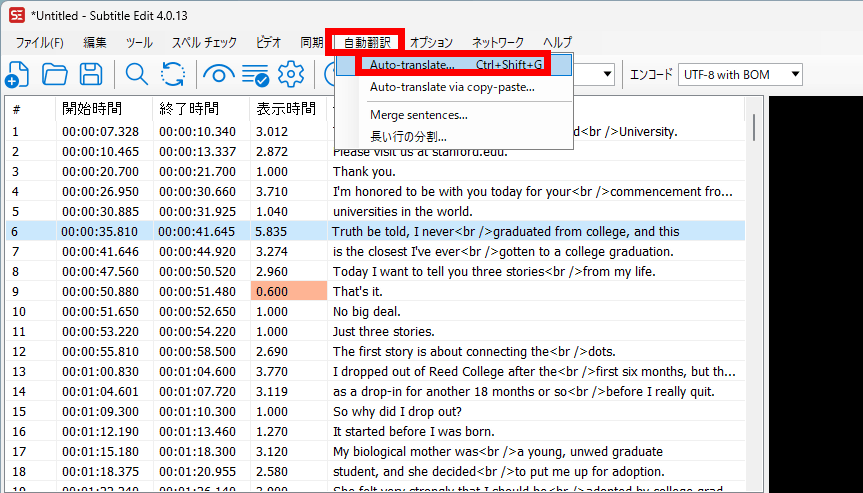This screenshot has height=493, width=863.
Task: Select row 'as a drop-in for another 18 months'
Action: pyautogui.click(x=375, y=392)
